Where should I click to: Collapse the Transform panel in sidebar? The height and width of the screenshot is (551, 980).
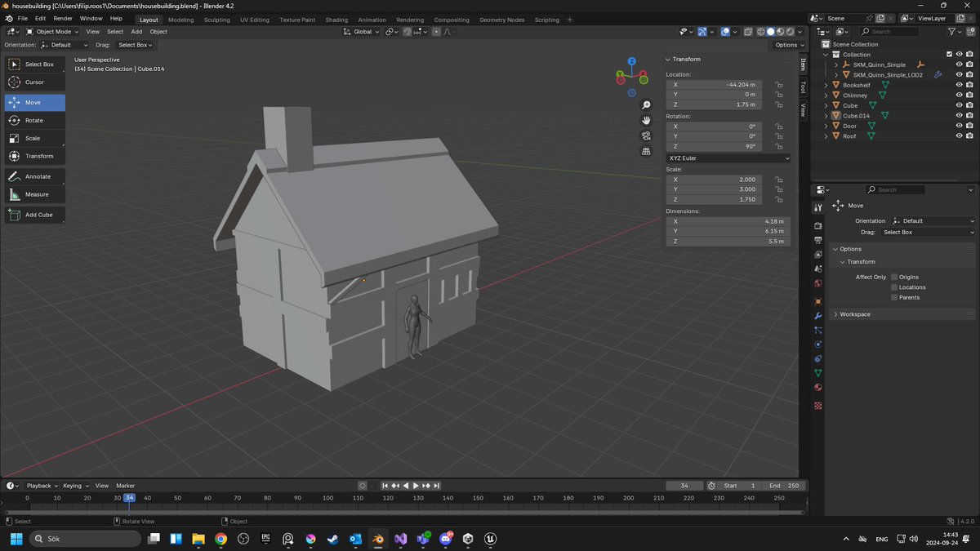coord(667,59)
